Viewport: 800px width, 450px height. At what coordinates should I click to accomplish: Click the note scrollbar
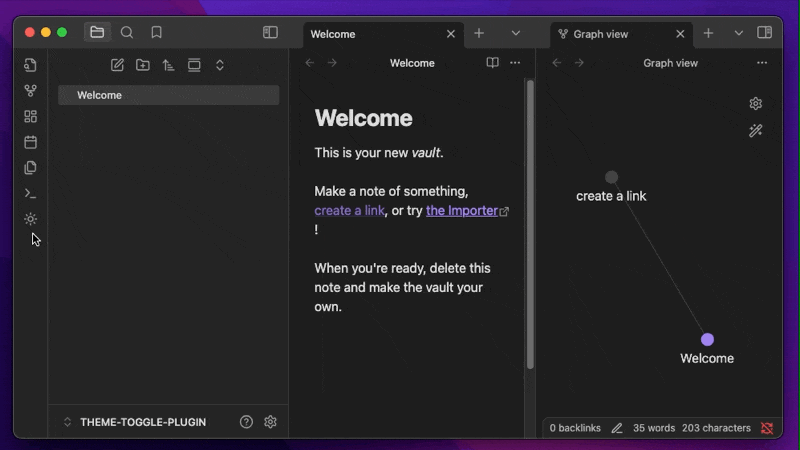pos(530,223)
